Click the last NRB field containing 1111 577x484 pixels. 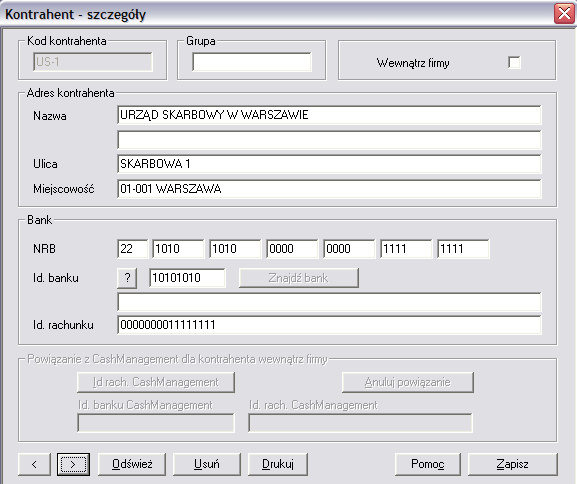click(x=463, y=249)
